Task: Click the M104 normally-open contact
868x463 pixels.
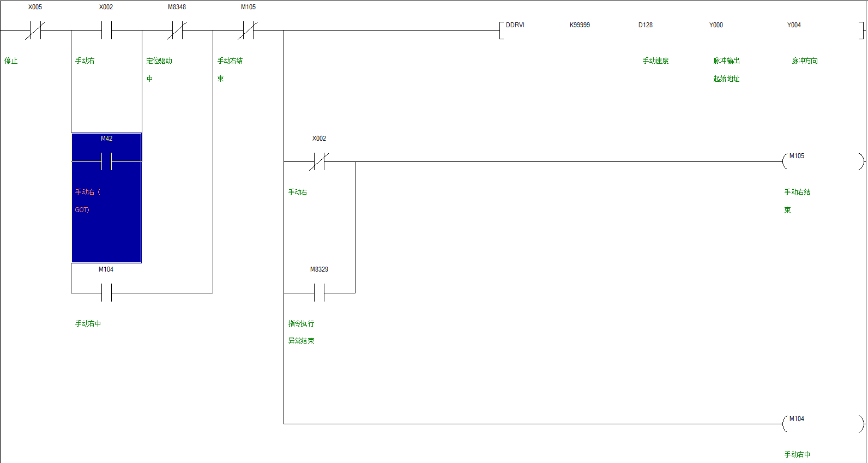Action: [x=106, y=293]
